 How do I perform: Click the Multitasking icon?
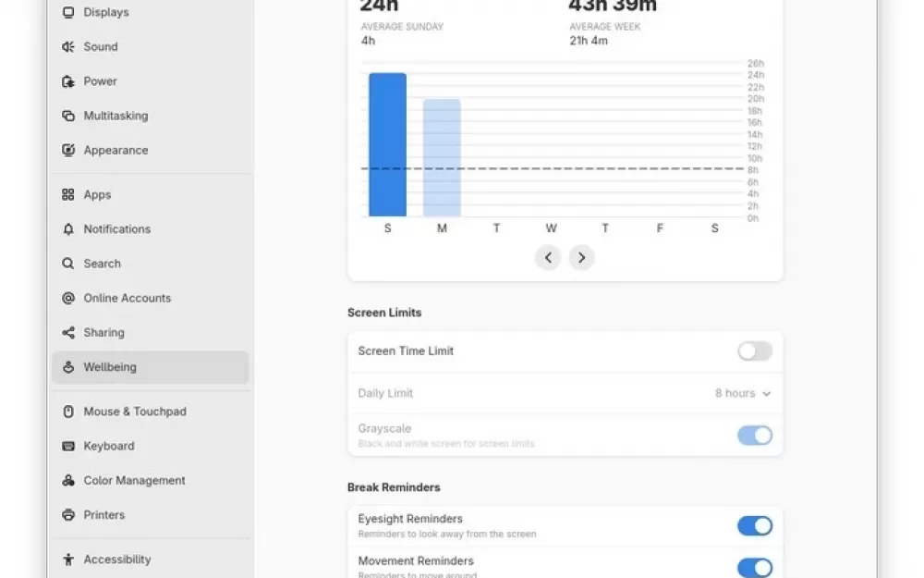(67, 116)
